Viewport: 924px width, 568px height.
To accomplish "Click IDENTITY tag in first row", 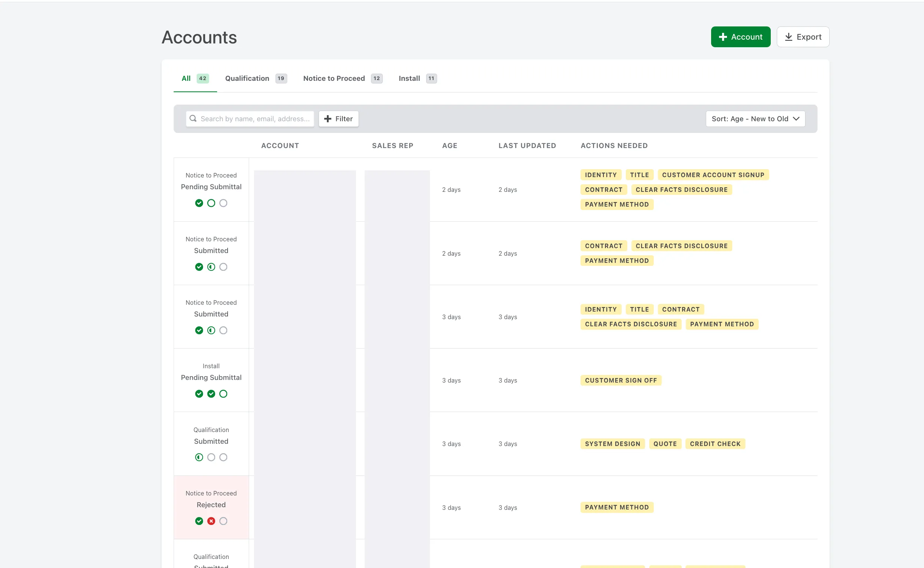I will point(601,175).
